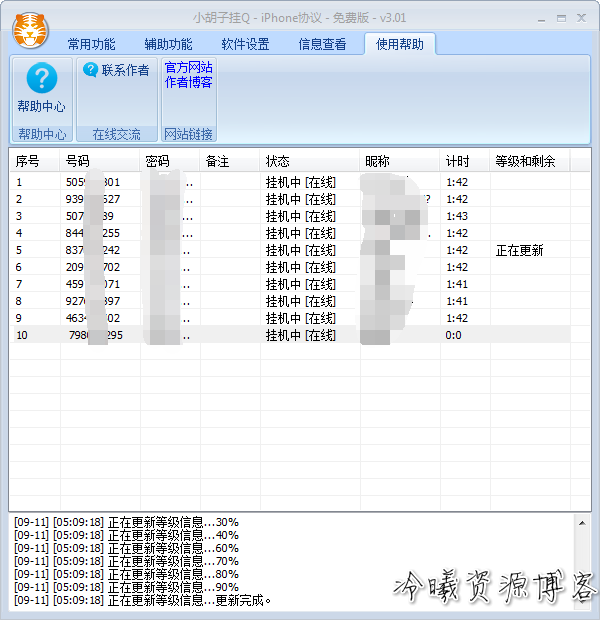Select row 1 status 挂机中 [在线]

coord(301,182)
